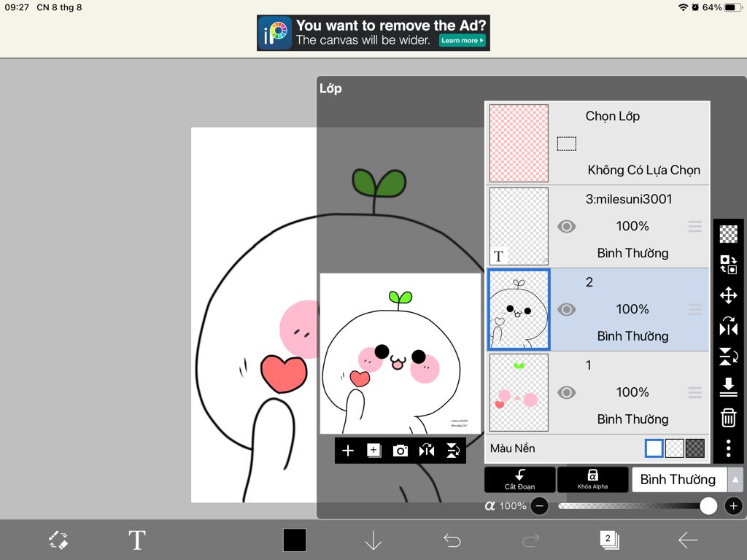Tap the selection rectangle icon in Chọn Lớp
The width and height of the screenshot is (747, 560).
(x=566, y=144)
